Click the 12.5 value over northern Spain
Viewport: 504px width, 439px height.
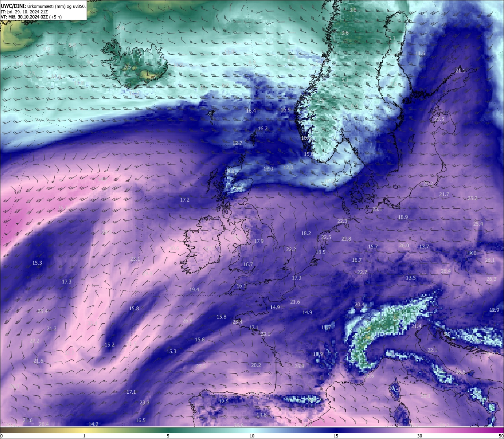click(x=224, y=401)
